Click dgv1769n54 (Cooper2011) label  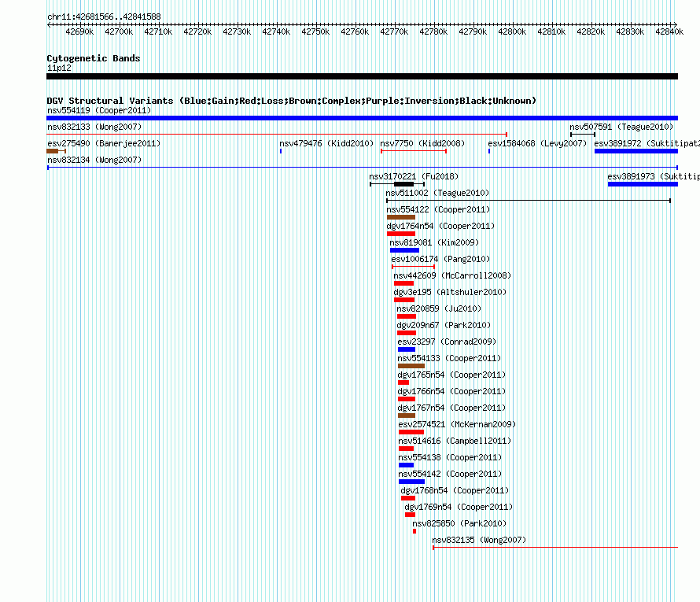point(459,507)
